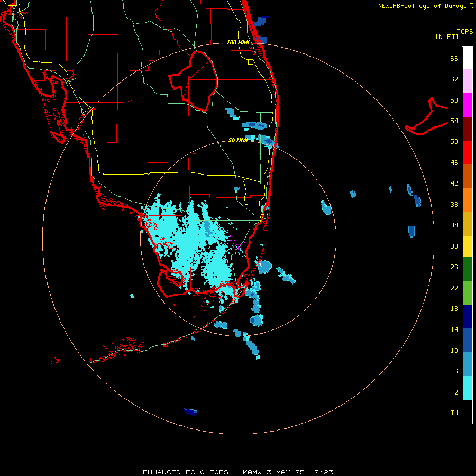Click the 14 legend value

(x=454, y=329)
